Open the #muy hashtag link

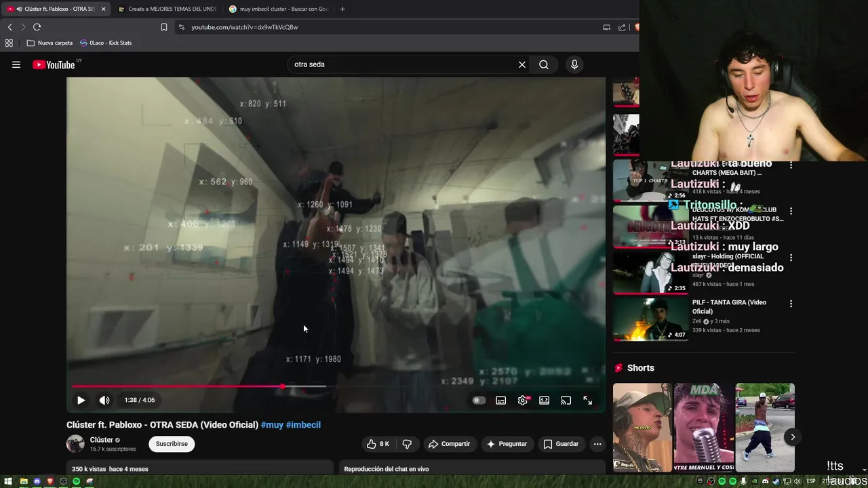click(x=272, y=425)
